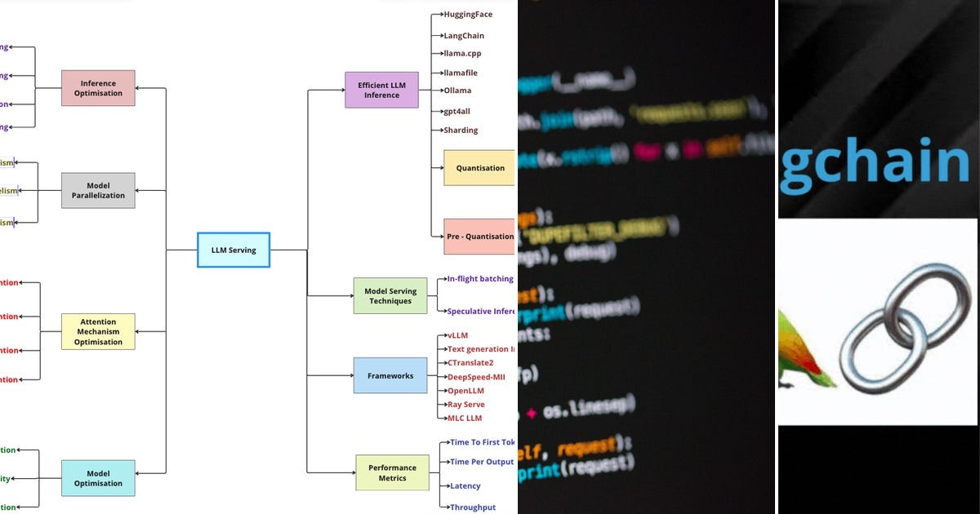The width and height of the screenshot is (980, 514).
Task: Select the Frameworks node
Action: pos(390,376)
